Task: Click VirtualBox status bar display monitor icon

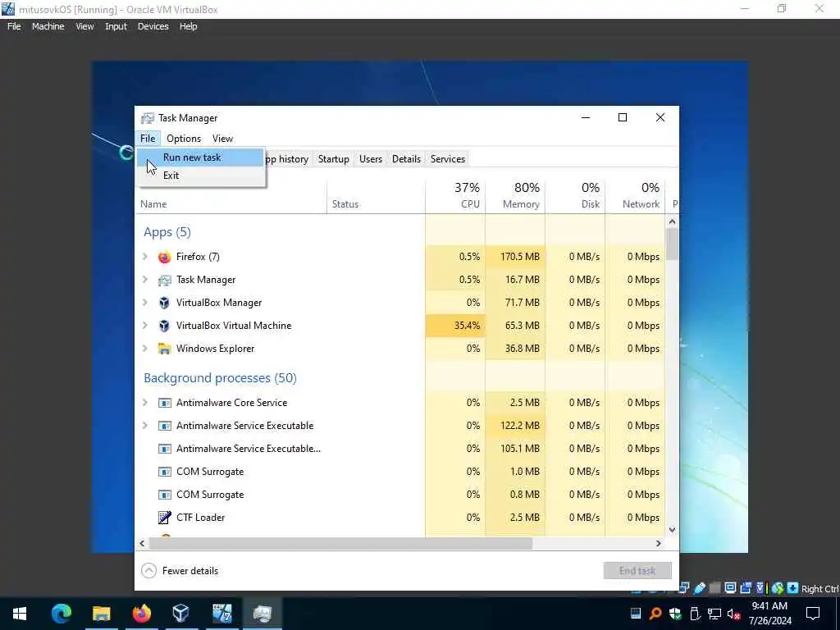Action: (x=730, y=588)
